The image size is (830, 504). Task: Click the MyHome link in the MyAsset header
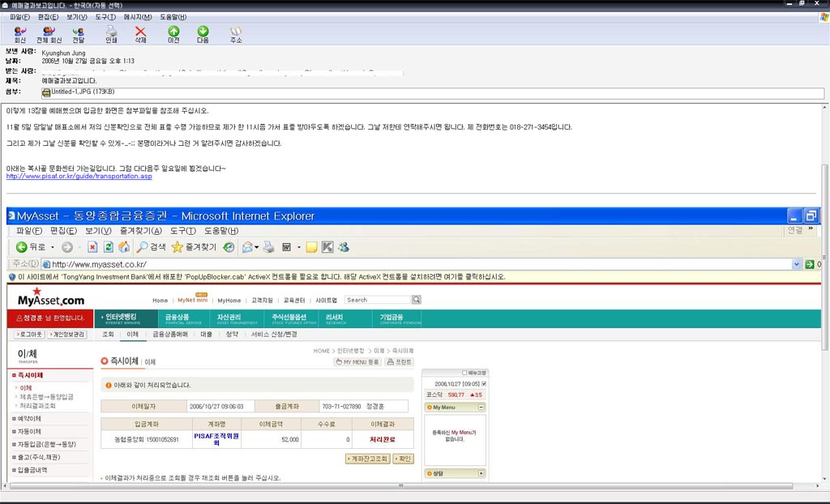pos(229,300)
